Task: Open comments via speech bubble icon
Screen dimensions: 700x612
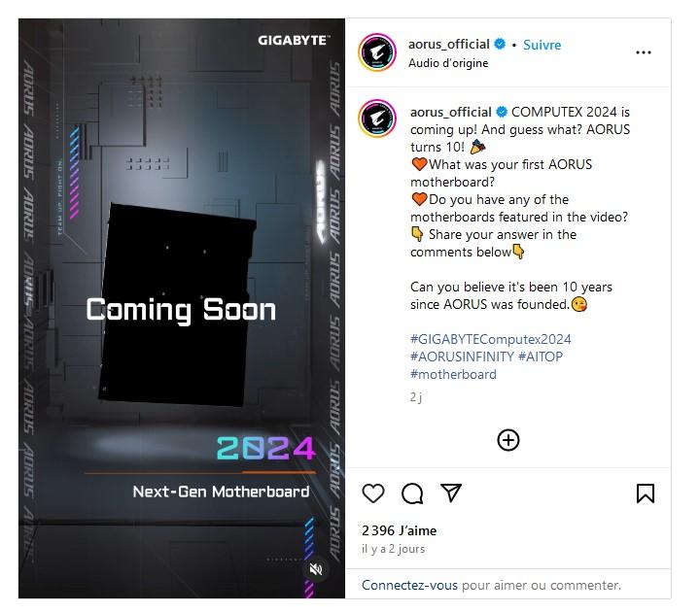Action: tap(411, 493)
